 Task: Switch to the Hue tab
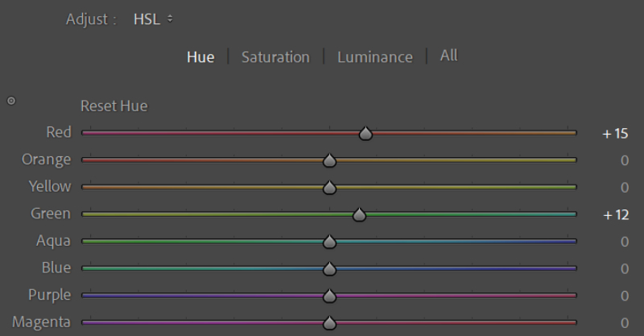200,57
